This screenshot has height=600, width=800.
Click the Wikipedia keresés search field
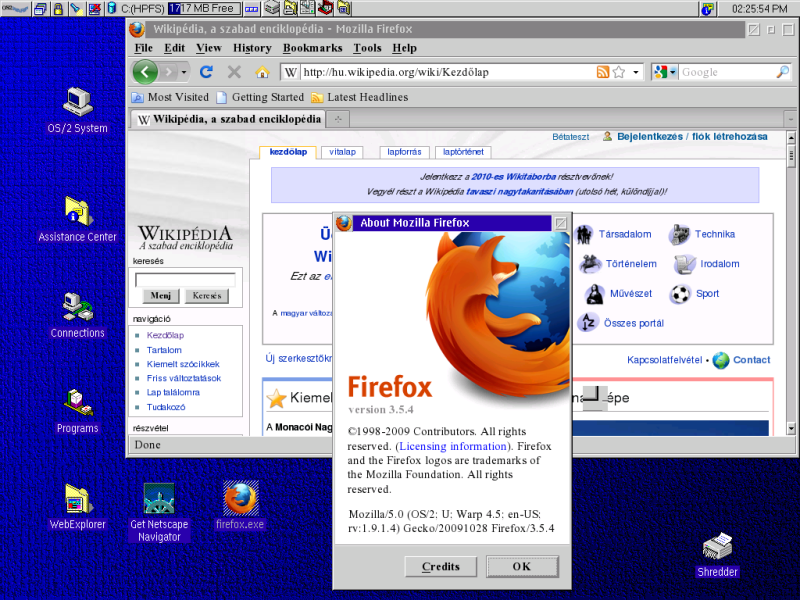pos(185,280)
